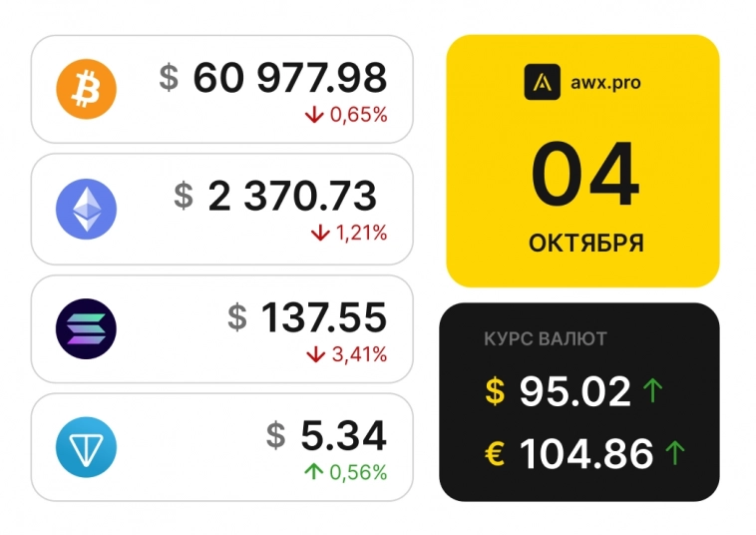
Task: Select the Bitcoin price 60 977.98
Action: [x=289, y=78]
